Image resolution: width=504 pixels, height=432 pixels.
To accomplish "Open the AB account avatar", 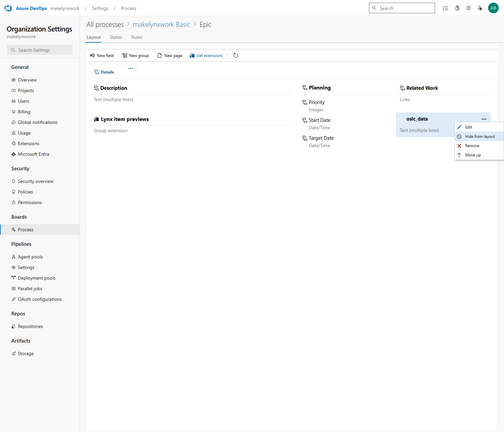I will click(x=493, y=8).
